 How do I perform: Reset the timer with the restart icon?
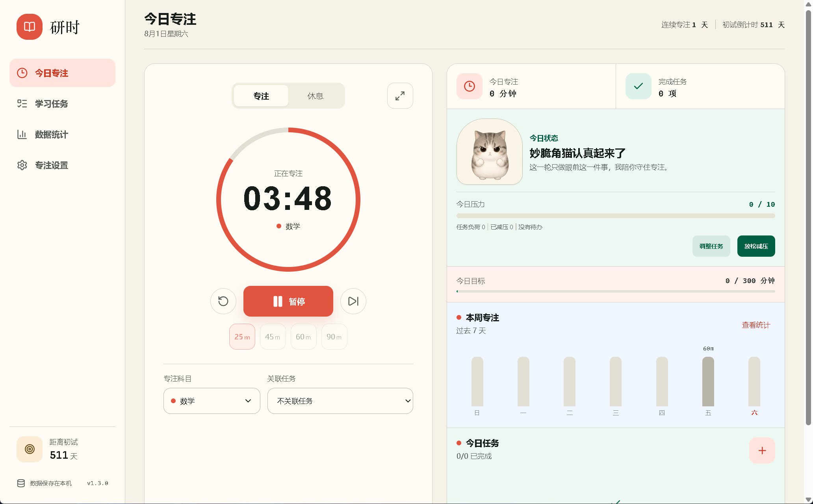coord(223,301)
